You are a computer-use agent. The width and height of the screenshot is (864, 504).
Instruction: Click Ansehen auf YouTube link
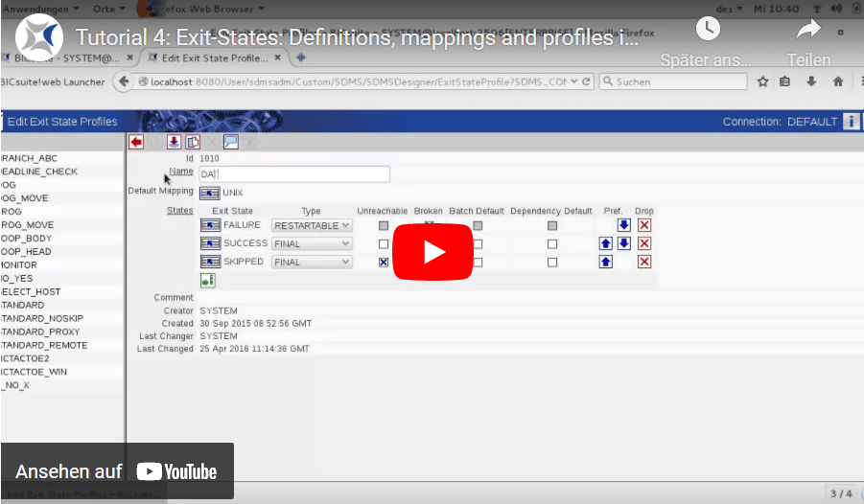[x=116, y=471]
